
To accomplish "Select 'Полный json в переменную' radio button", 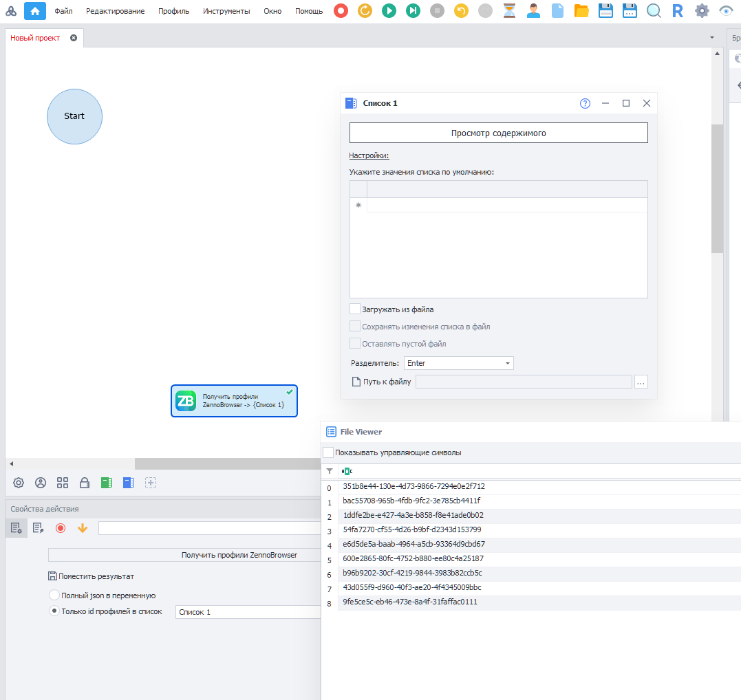I will point(54,595).
